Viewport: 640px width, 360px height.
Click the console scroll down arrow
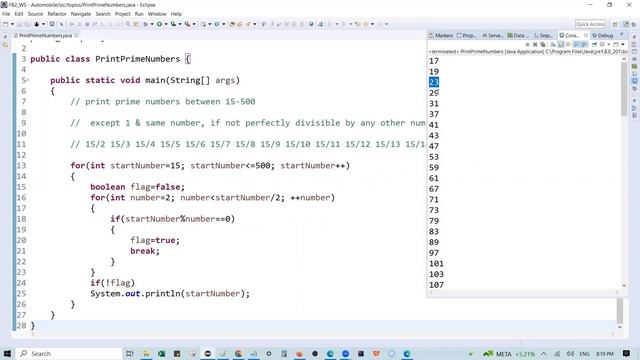[x=624, y=286]
